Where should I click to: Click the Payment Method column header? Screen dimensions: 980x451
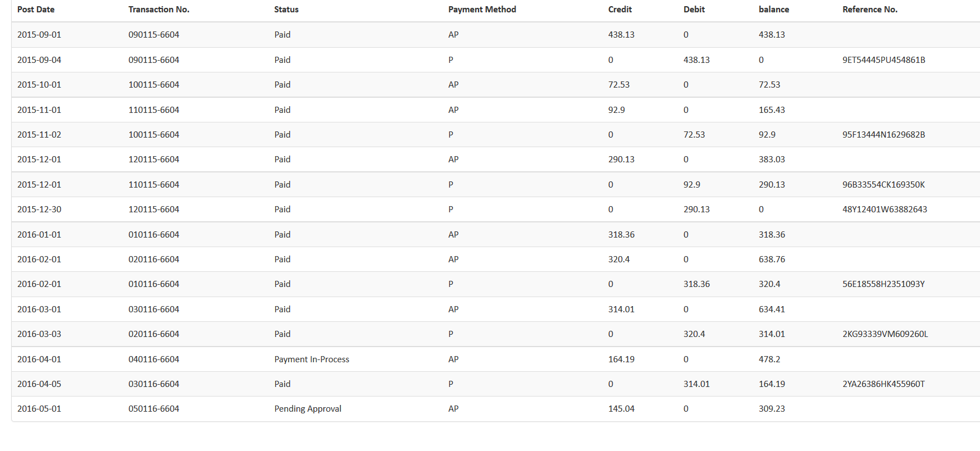pyautogui.click(x=482, y=10)
